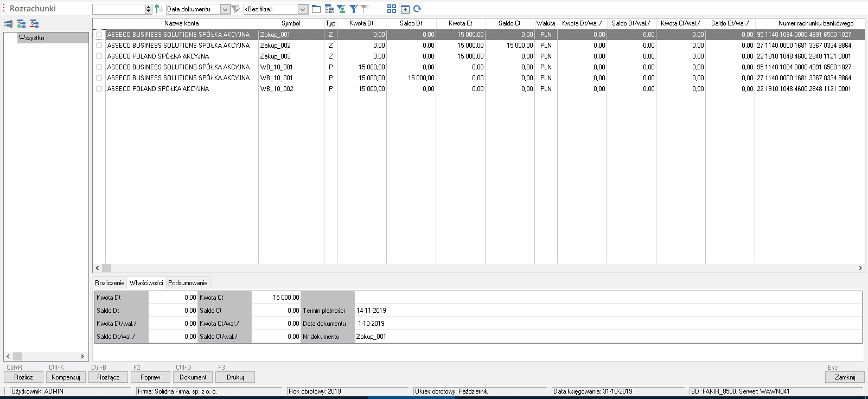This screenshot has height=399, width=868.
Task: Click the Zamknij button
Action: (x=845, y=377)
